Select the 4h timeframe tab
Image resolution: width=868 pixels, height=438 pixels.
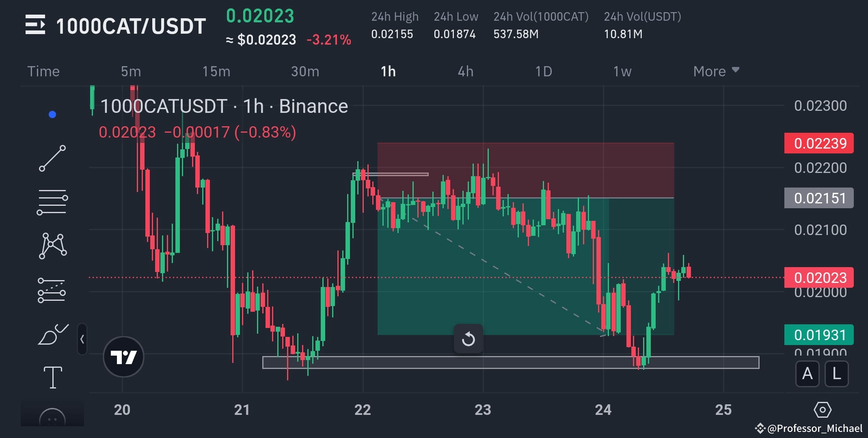click(x=466, y=71)
